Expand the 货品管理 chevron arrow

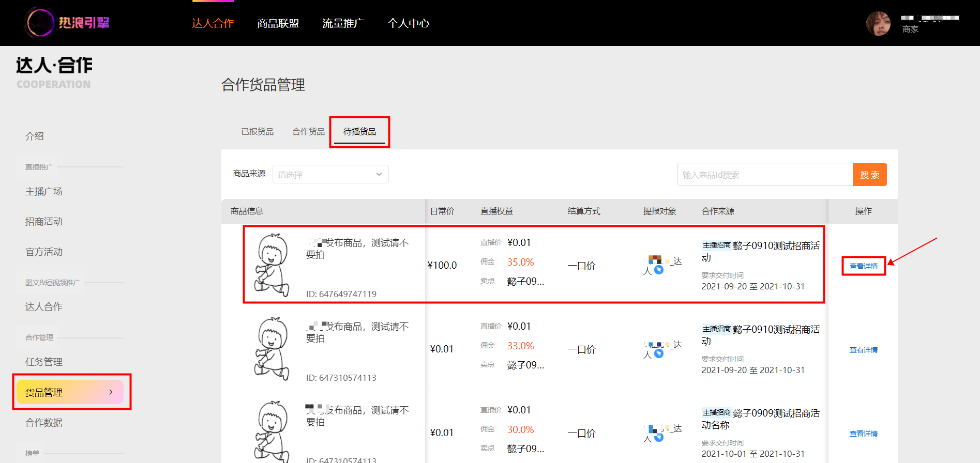111,392
